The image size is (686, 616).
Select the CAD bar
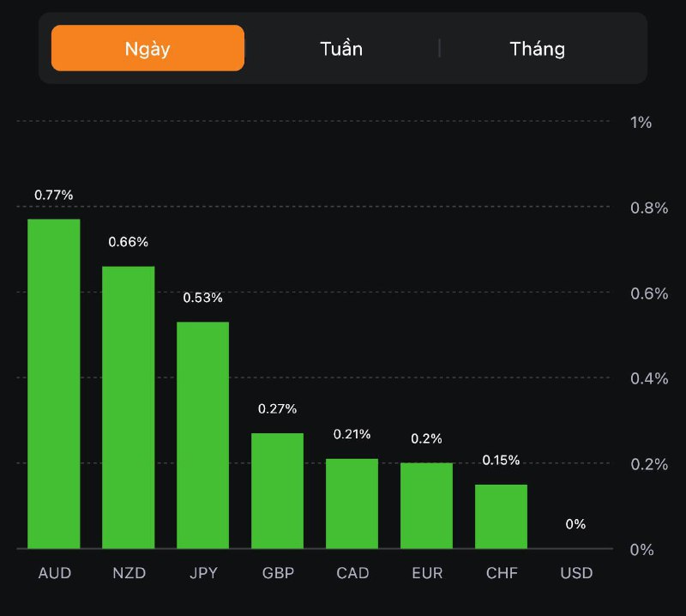pos(352,504)
